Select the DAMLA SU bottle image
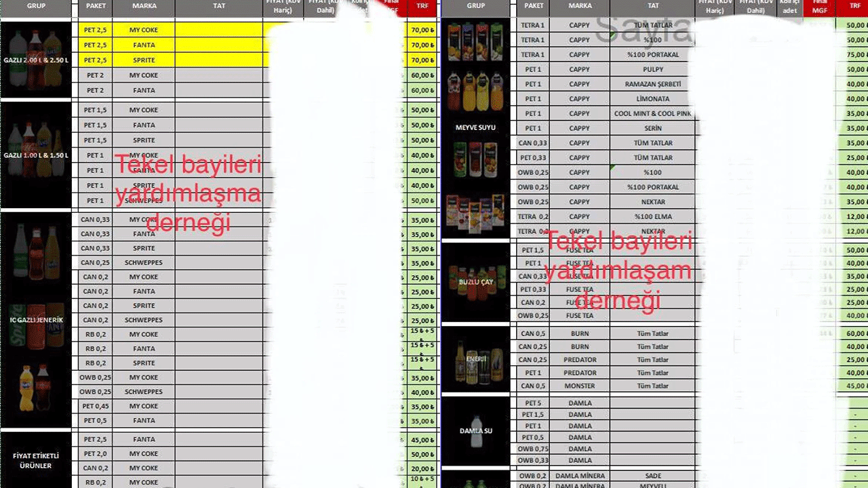Screen dimensions: 868x488 point(475,430)
